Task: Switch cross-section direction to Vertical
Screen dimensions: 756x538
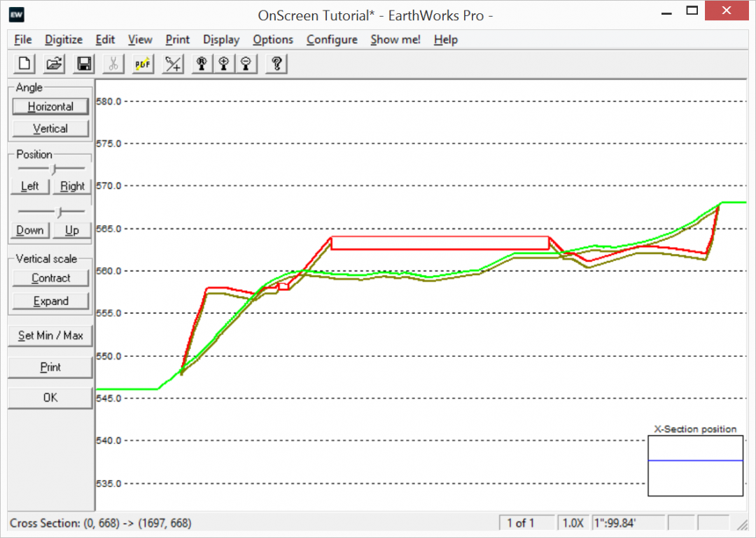Action: pos(50,128)
